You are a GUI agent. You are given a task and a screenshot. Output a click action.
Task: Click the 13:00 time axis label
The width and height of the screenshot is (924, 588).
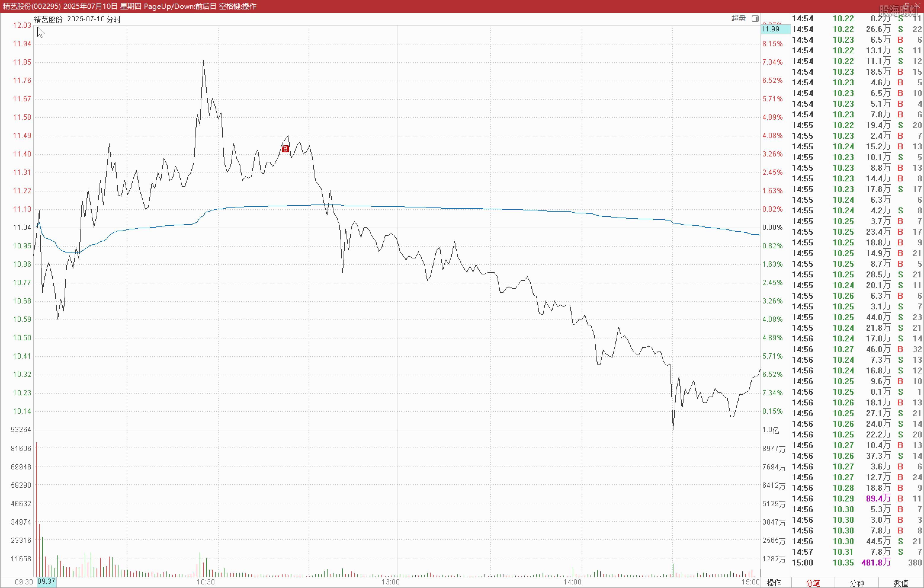point(390,582)
